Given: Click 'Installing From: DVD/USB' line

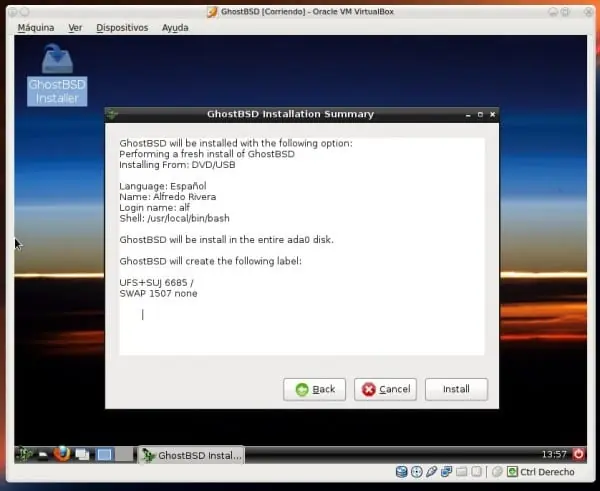Looking at the screenshot, I should 177,165.
